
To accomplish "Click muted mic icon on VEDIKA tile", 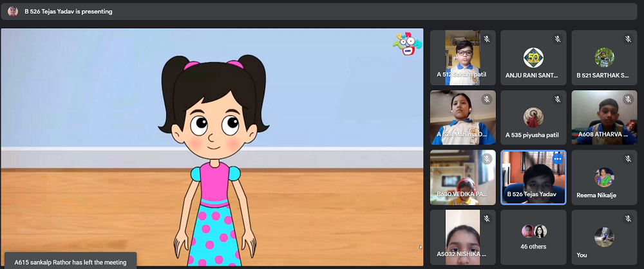I will (x=487, y=159).
